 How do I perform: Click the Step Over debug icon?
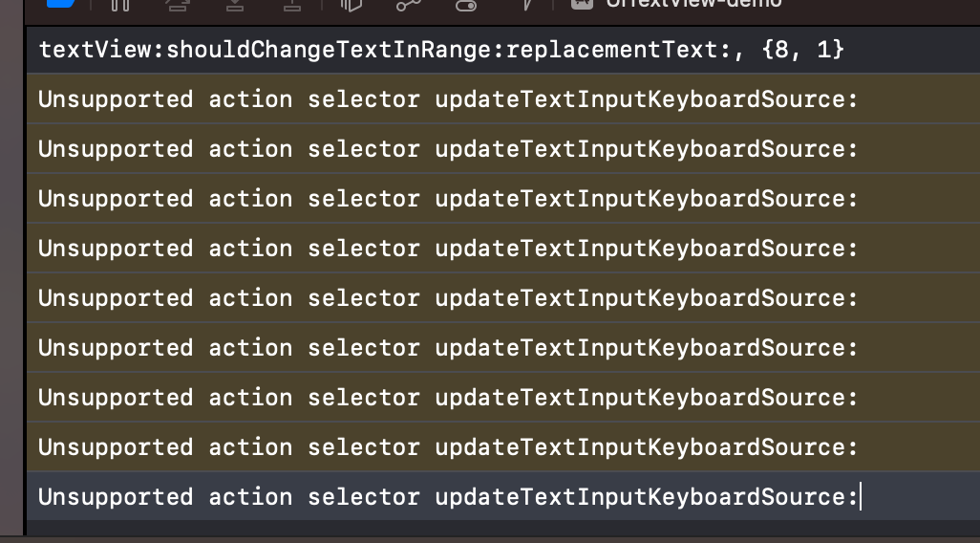[x=177, y=4]
